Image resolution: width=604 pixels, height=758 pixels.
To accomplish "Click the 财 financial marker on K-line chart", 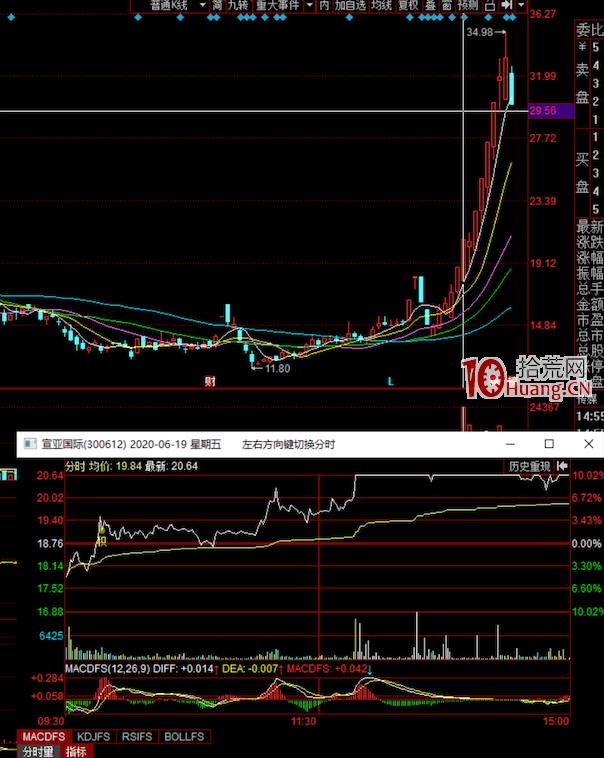I will pyautogui.click(x=210, y=382).
